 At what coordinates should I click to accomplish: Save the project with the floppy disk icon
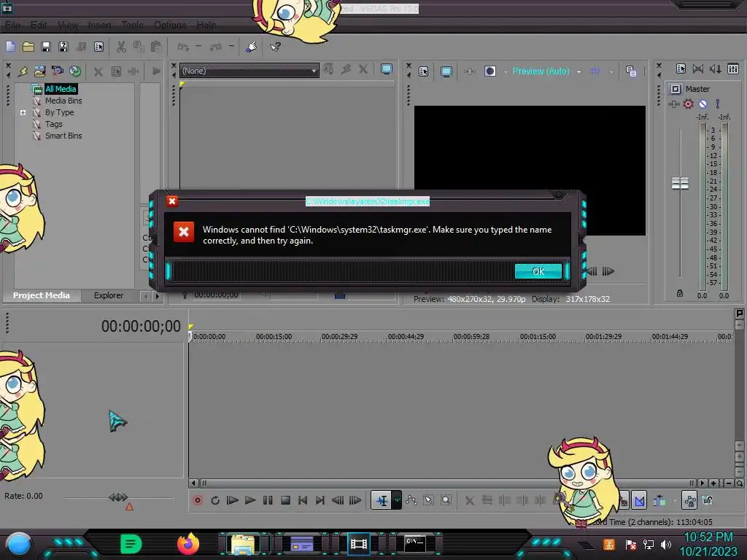point(46,47)
